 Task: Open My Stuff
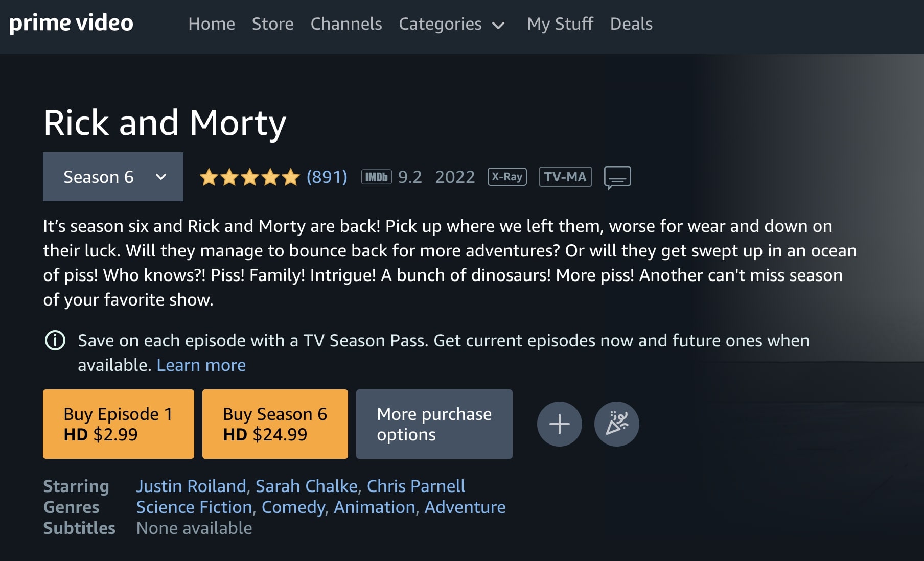(560, 24)
